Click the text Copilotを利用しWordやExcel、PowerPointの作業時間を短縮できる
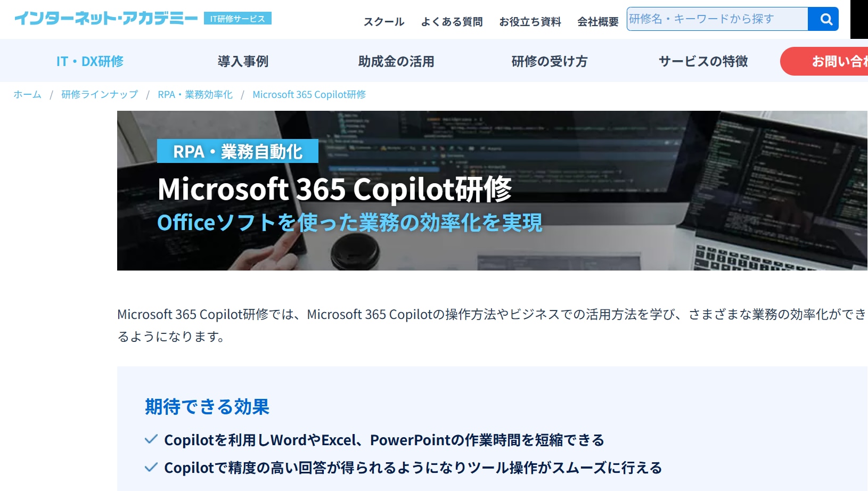 click(384, 440)
